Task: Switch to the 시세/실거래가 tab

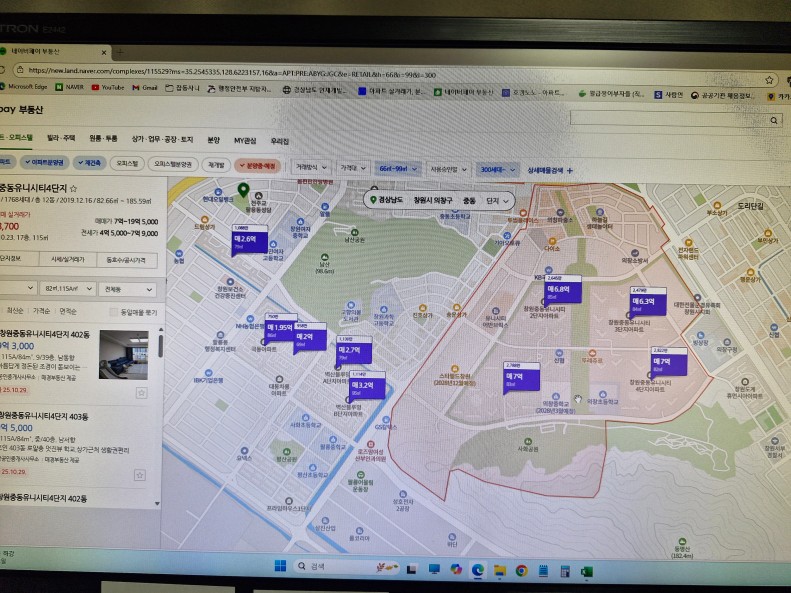Action: [68, 259]
